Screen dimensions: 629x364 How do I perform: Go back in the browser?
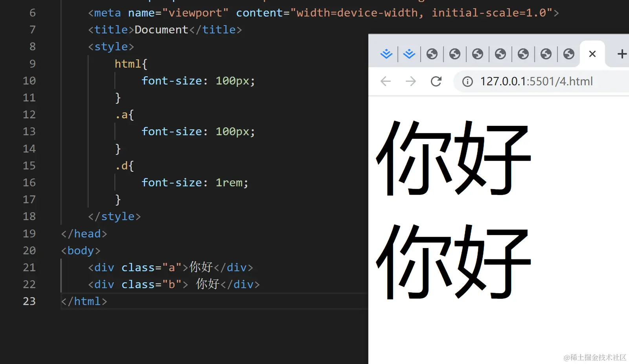(x=386, y=81)
